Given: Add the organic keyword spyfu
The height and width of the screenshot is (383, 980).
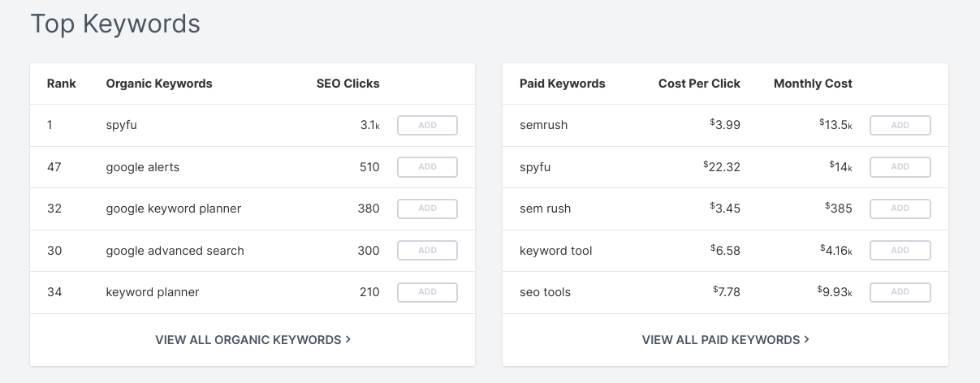Looking at the screenshot, I should (427, 126).
